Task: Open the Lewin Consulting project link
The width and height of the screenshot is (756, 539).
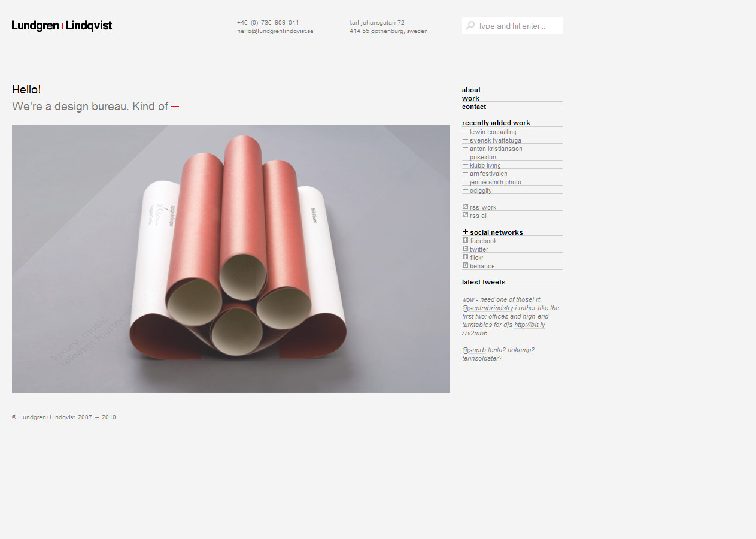Action: (493, 132)
